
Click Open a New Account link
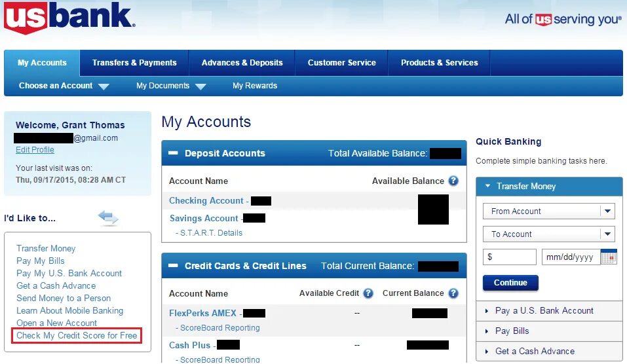pyautogui.click(x=56, y=323)
